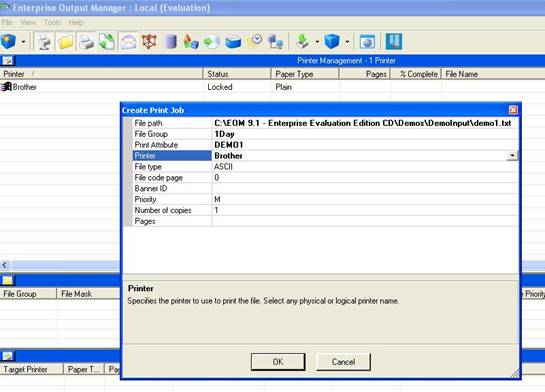Click the globe with green arrow icon

[212, 42]
